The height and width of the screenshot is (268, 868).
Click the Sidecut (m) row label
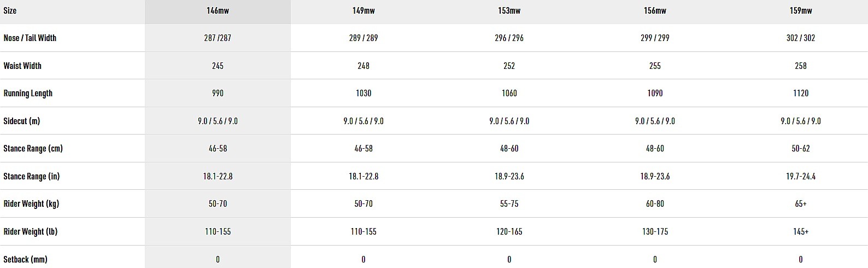[x=22, y=121]
